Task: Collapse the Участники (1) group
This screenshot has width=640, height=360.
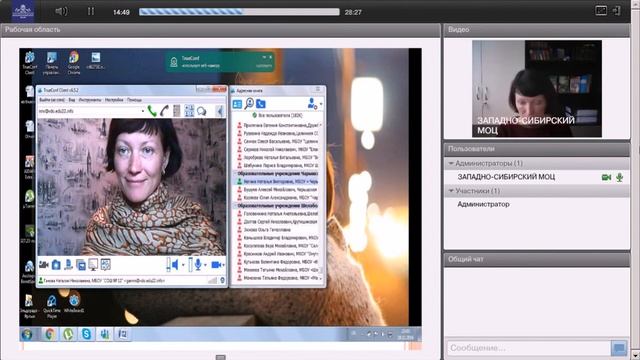Action: [x=451, y=191]
